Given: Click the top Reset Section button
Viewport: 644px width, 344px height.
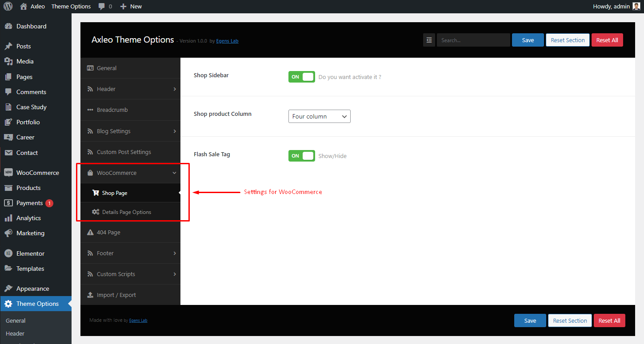Looking at the screenshot, I should [568, 40].
